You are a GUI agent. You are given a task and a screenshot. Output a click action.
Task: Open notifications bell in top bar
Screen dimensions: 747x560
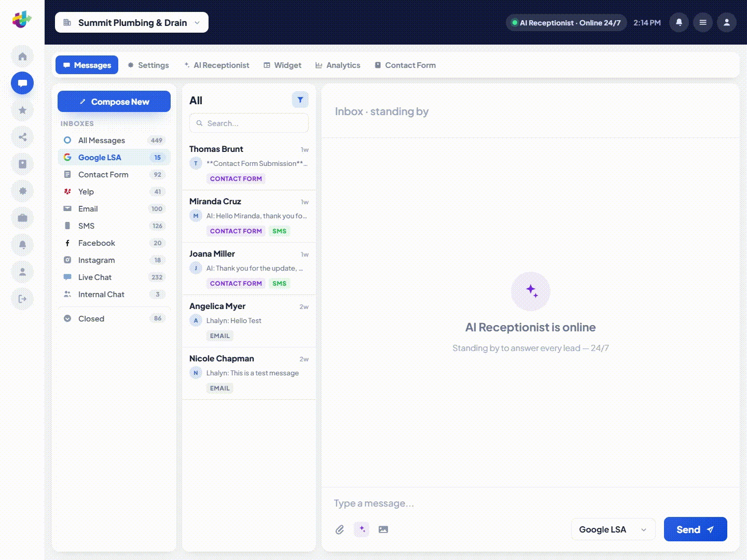pyautogui.click(x=679, y=22)
